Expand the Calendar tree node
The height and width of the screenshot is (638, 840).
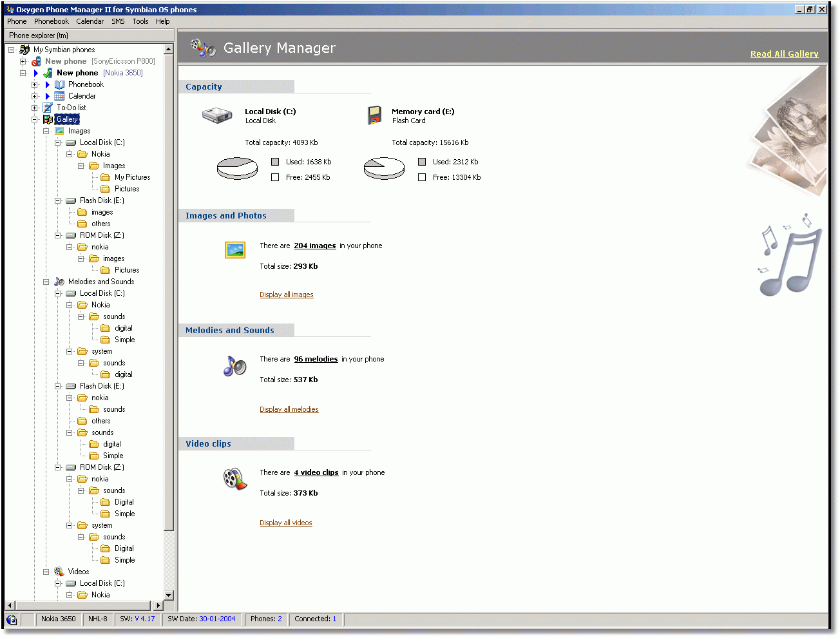[34, 96]
